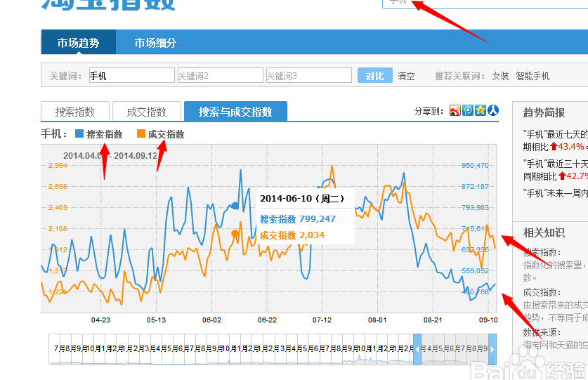Focus the 关键词2 input field

(x=220, y=75)
